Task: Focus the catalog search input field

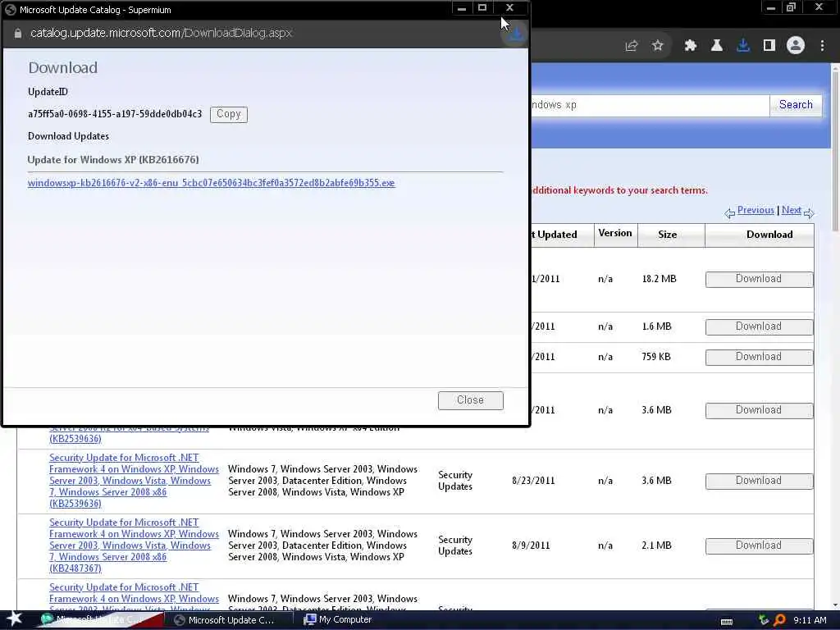Action: click(x=650, y=105)
